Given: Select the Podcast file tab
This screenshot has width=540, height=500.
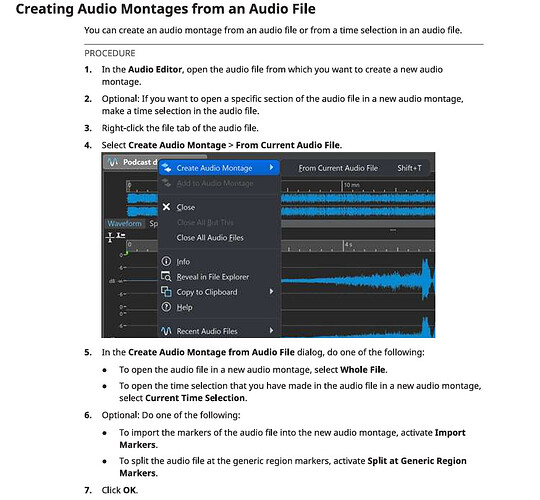Looking at the screenshot, I should [x=131, y=162].
